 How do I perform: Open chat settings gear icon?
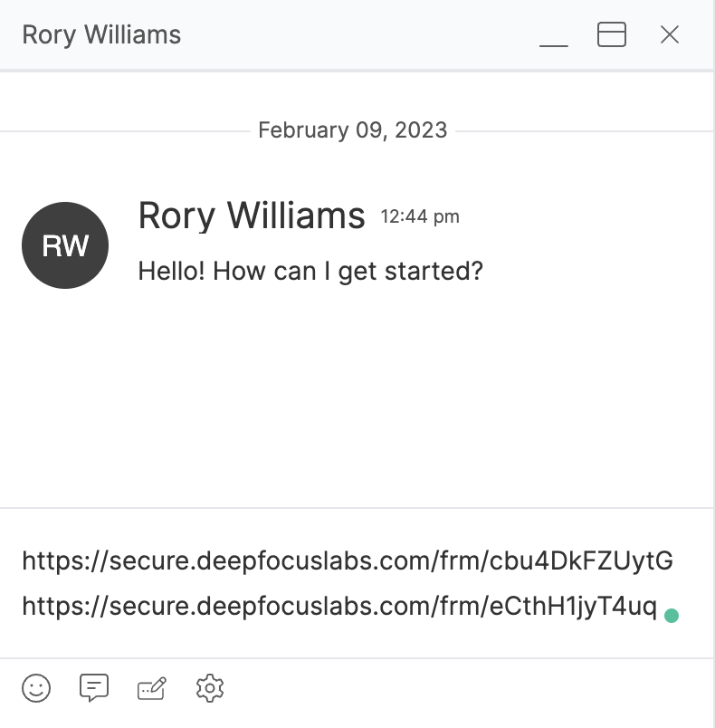coord(210,688)
